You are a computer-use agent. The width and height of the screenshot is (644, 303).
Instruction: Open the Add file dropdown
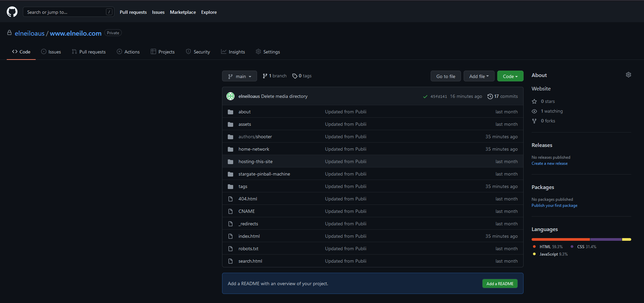click(x=478, y=76)
